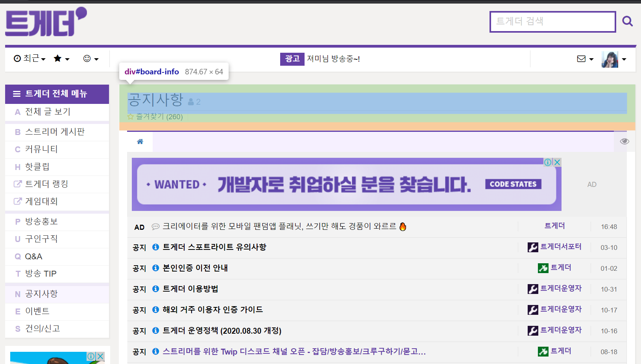This screenshot has width=641, height=364.
Task: Click the 트게더 logo
Action: tap(46, 22)
